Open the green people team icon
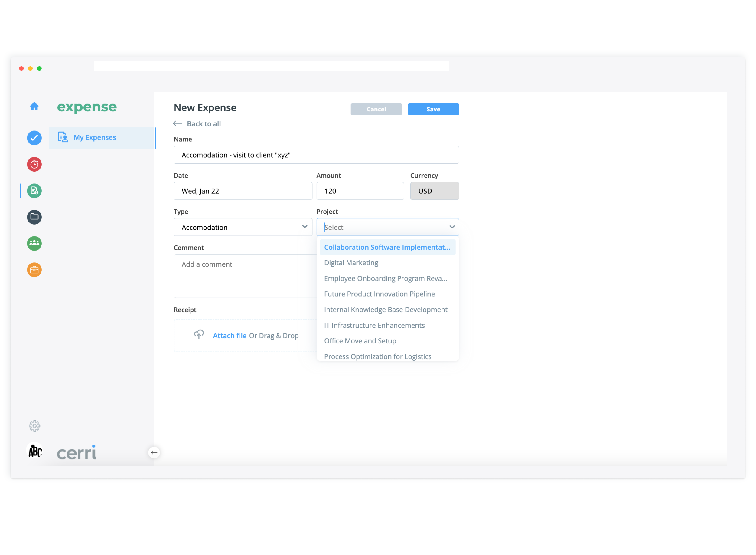 point(34,243)
